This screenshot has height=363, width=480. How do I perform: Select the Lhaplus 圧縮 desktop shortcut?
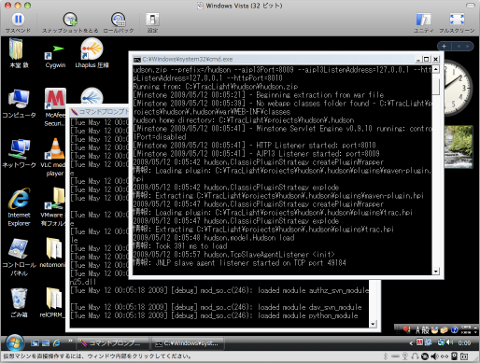pyautogui.click(x=92, y=53)
